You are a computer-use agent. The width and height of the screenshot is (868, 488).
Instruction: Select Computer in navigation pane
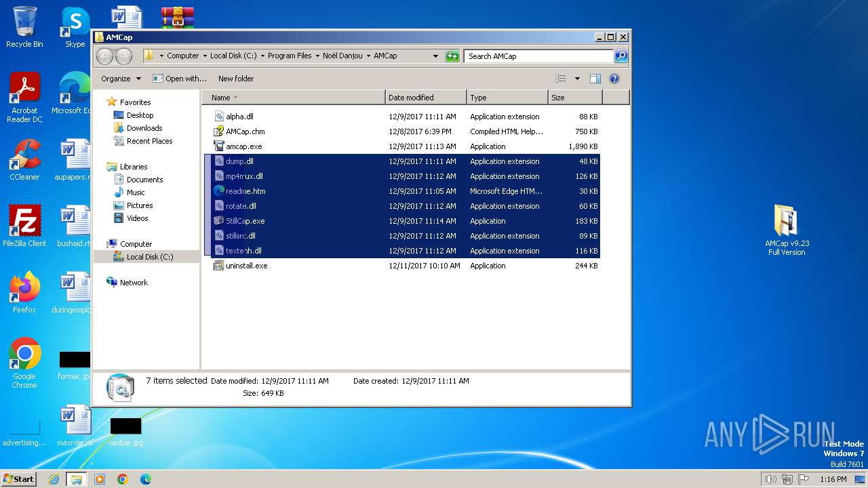[x=136, y=244]
